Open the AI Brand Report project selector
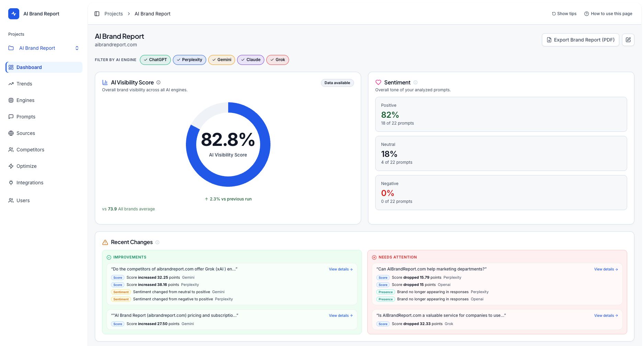Screen dimensions: 644x346 [x=44, y=48]
